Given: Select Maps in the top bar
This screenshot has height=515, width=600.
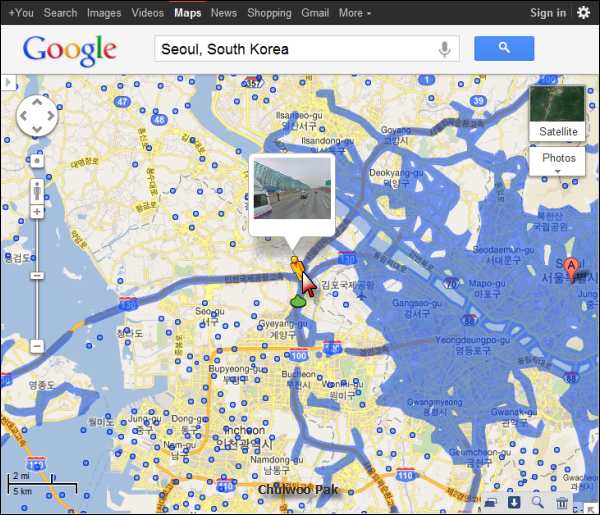Looking at the screenshot, I should click(x=188, y=13).
